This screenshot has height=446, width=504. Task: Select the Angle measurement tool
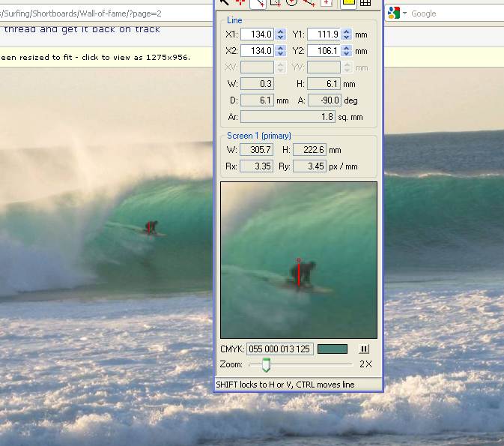coord(309,3)
